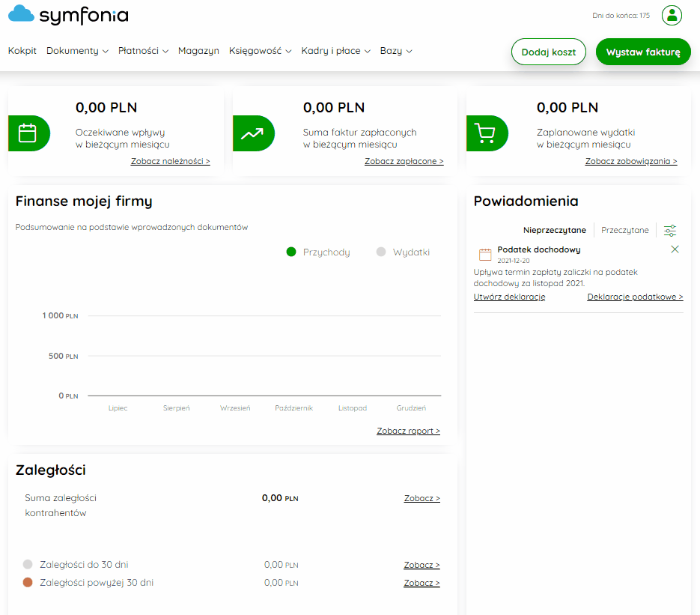Expand the Dokumenty menu
The width and height of the screenshot is (700, 615).
(x=77, y=51)
